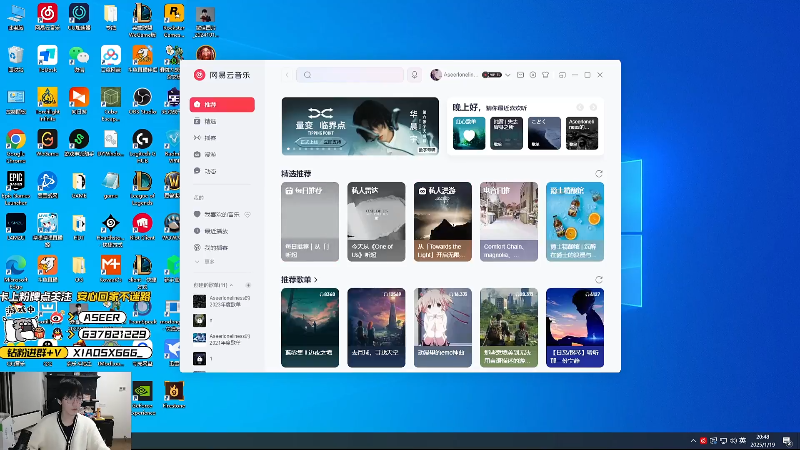Open the OBS Studio desktop shortcut
800x450 pixels.
point(142,101)
